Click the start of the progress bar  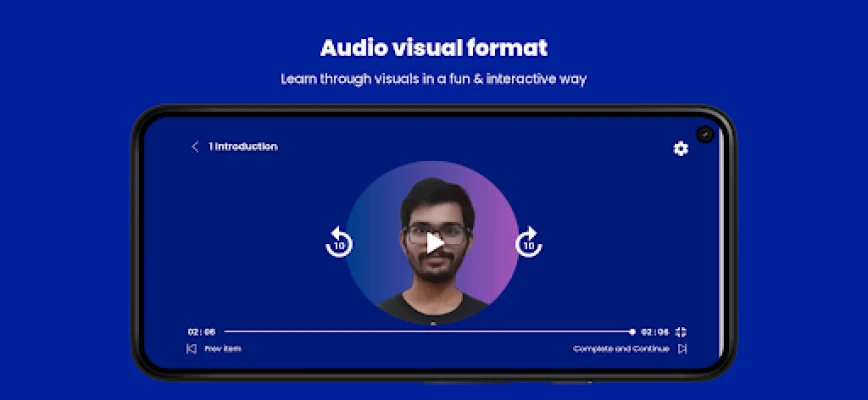228,331
